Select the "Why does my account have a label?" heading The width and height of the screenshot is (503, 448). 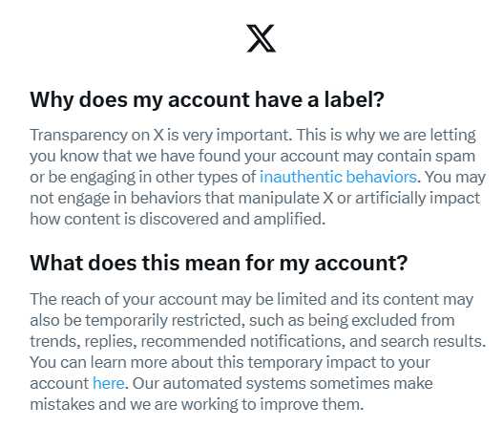[x=207, y=99]
